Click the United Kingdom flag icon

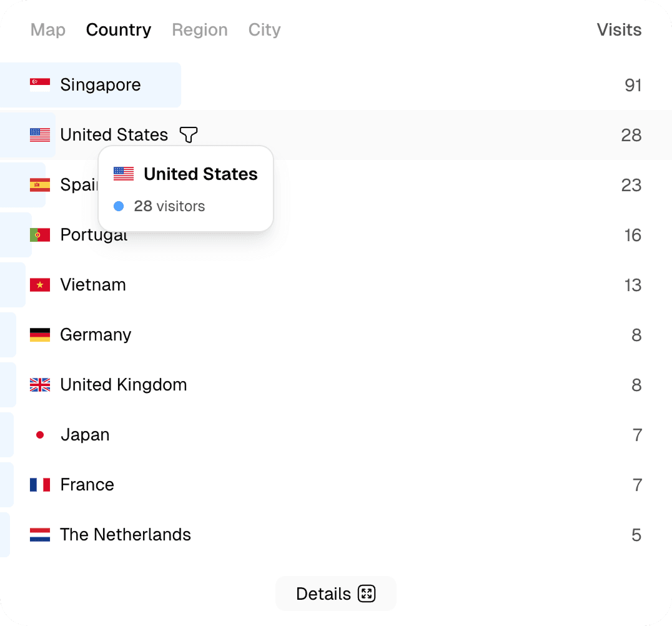(40, 385)
